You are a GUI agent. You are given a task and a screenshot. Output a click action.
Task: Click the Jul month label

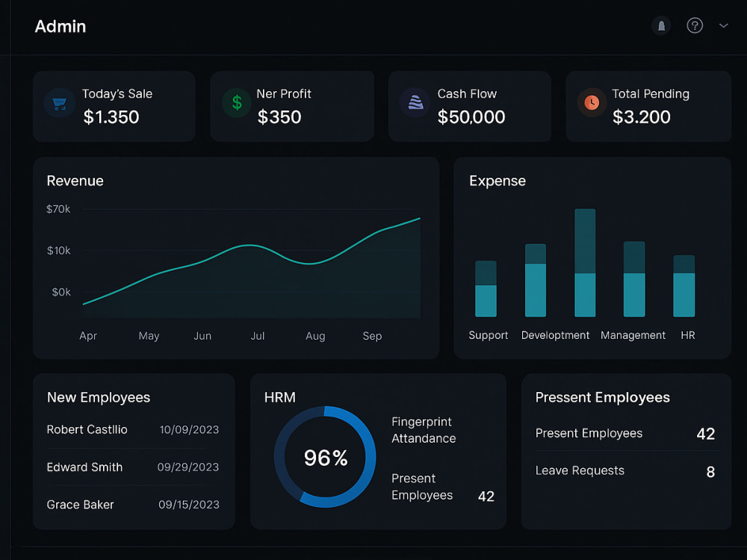[258, 336]
